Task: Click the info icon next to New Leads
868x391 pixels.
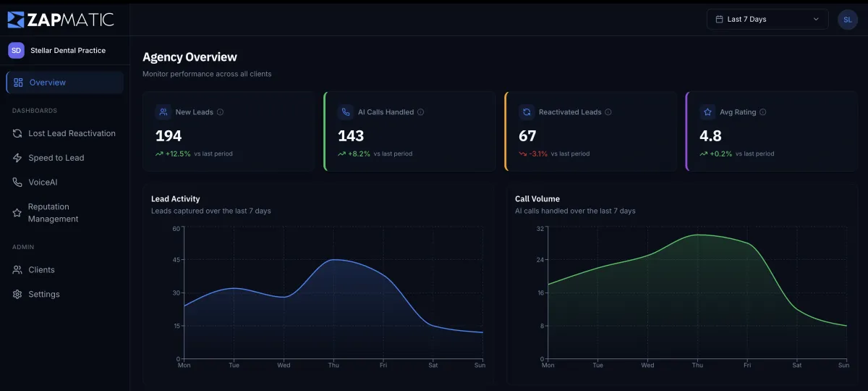Action: 221,112
